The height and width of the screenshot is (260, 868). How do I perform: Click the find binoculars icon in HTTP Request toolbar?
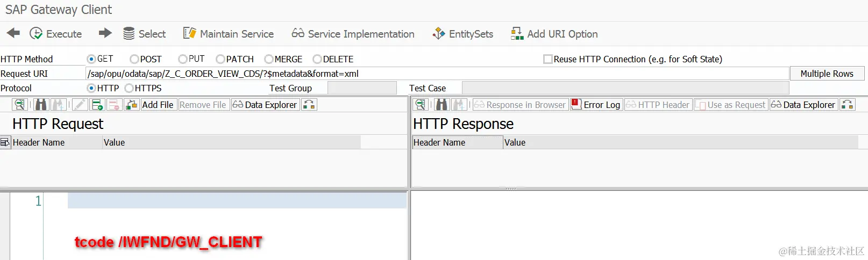coord(41,105)
